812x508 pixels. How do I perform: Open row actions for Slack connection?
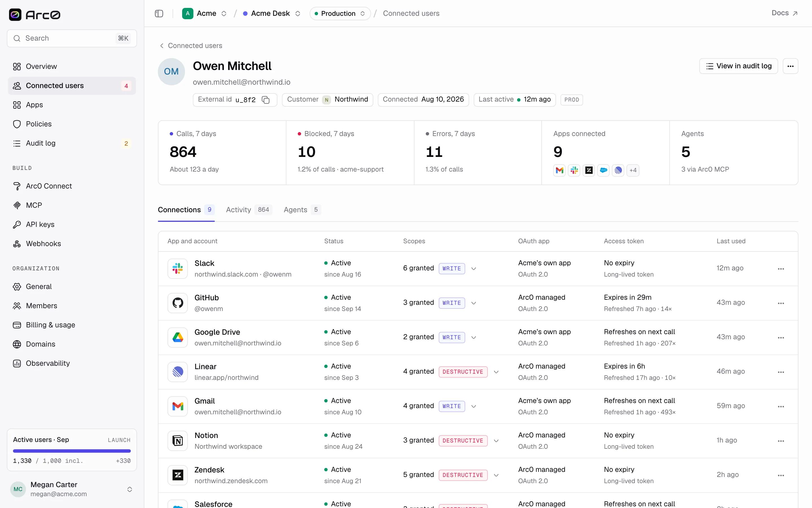click(x=781, y=269)
